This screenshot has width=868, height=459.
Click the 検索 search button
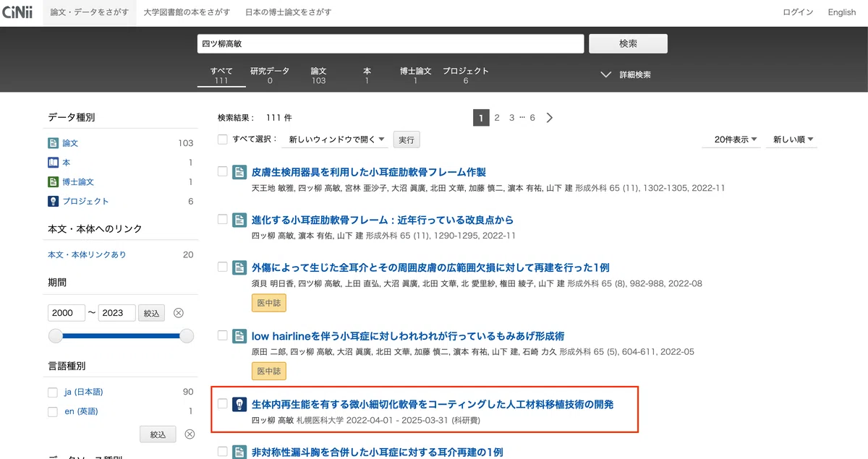(628, 43)
